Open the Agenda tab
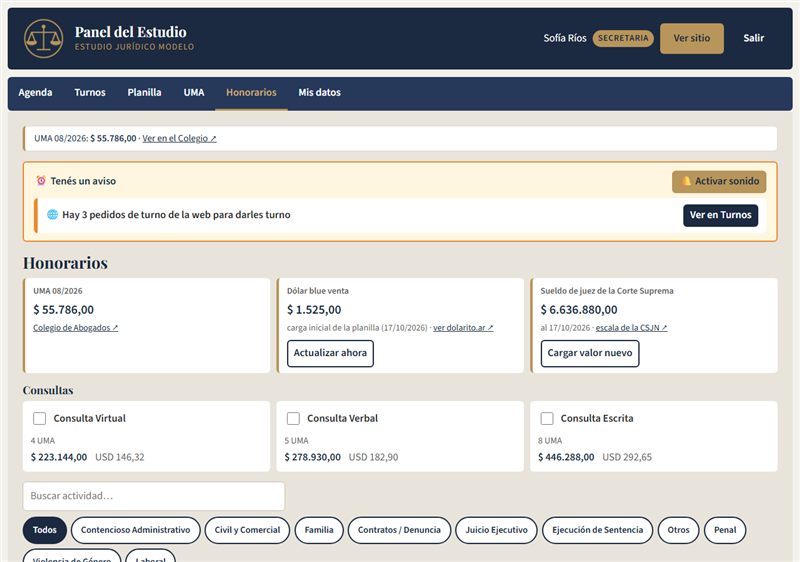 [x=35, y=92]
